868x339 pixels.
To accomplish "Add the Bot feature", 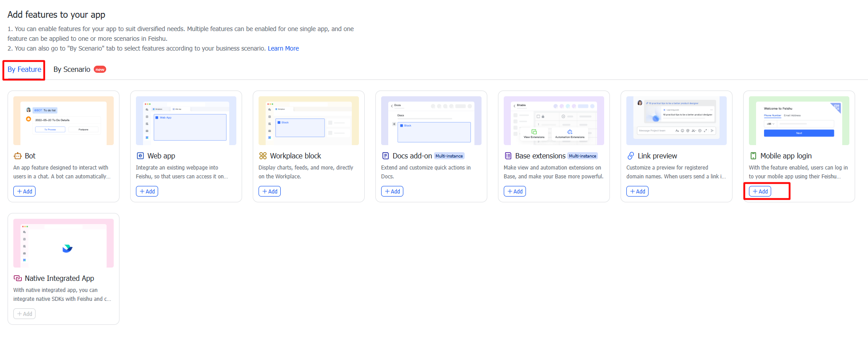I will coord(24,191).
